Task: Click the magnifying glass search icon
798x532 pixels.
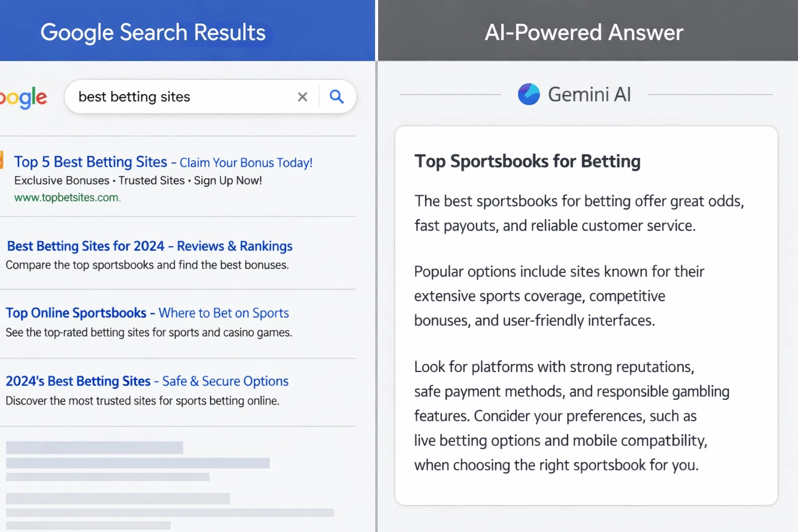Action: click(336, 97)
